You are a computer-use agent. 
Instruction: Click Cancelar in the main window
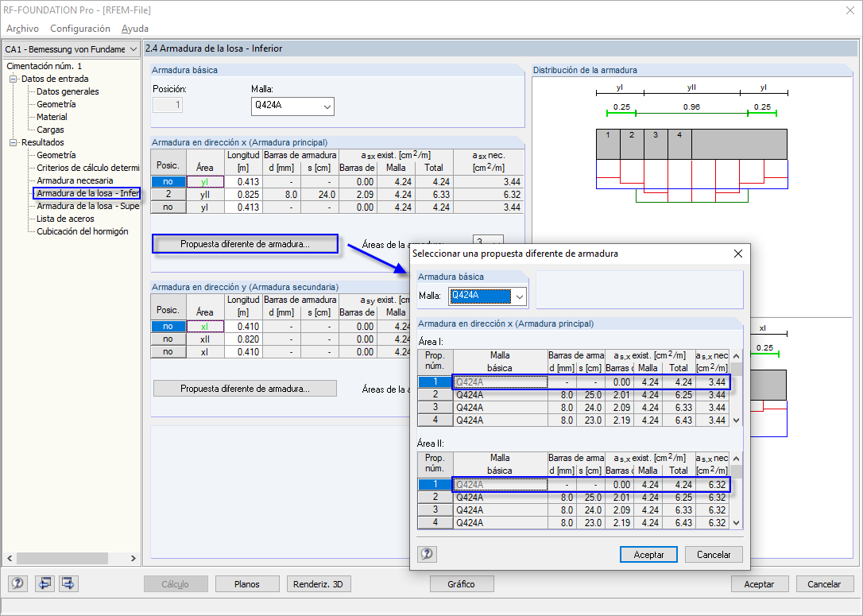point(824,584)
